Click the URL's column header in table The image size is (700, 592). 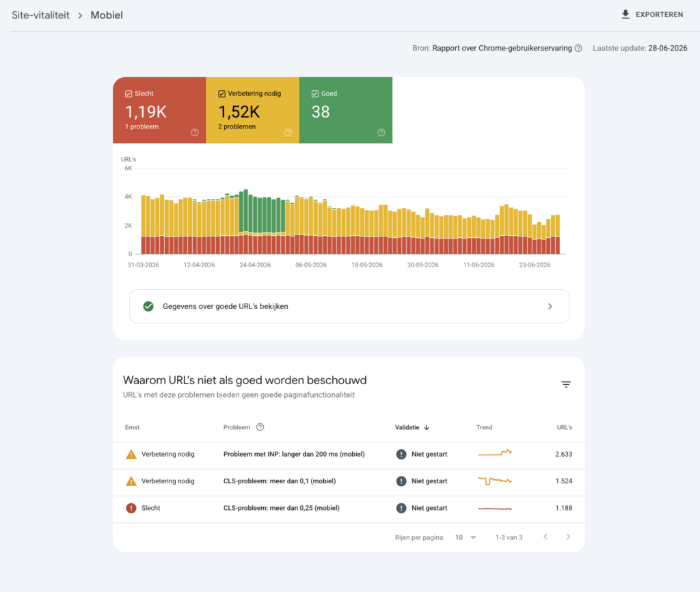564,427
